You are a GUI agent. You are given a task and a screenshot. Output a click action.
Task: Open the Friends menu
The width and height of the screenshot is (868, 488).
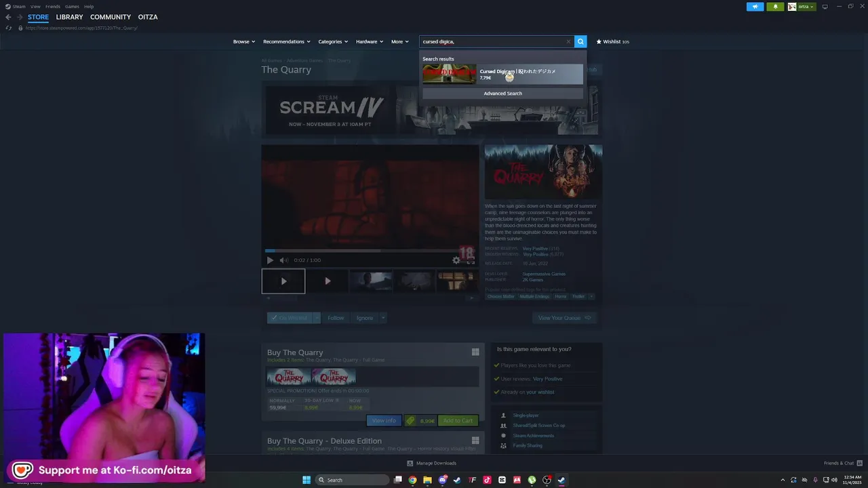click(x=53, y=6)
